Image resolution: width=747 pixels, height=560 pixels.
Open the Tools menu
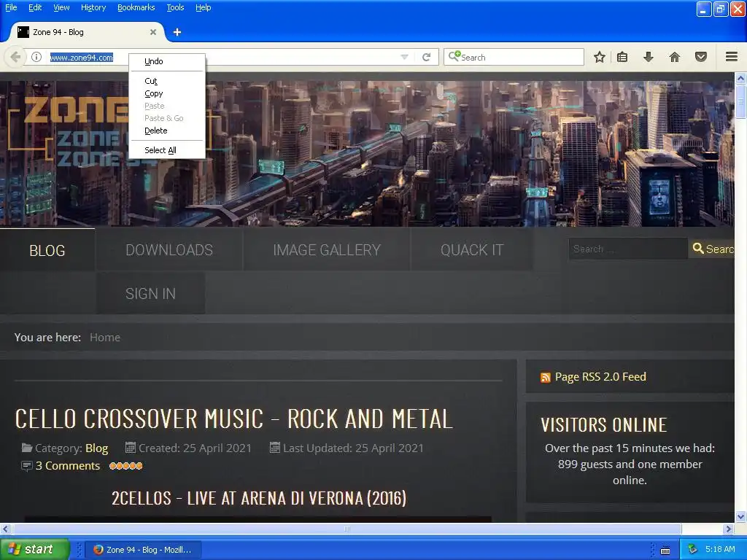pos(175,7)
